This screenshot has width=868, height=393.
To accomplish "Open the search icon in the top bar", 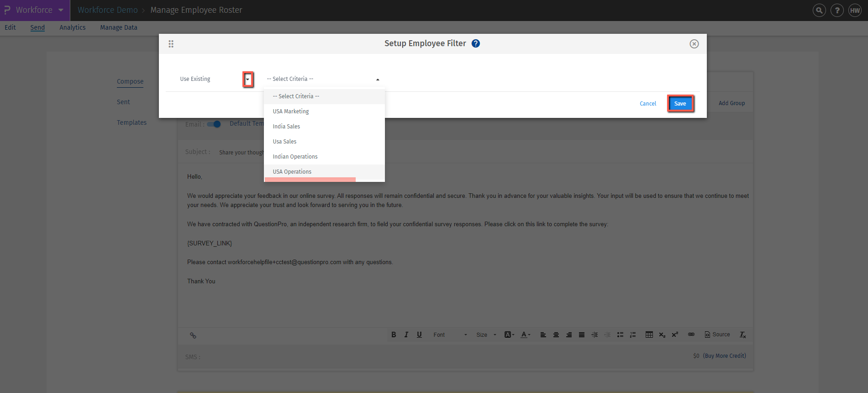I will click(819, 10).
